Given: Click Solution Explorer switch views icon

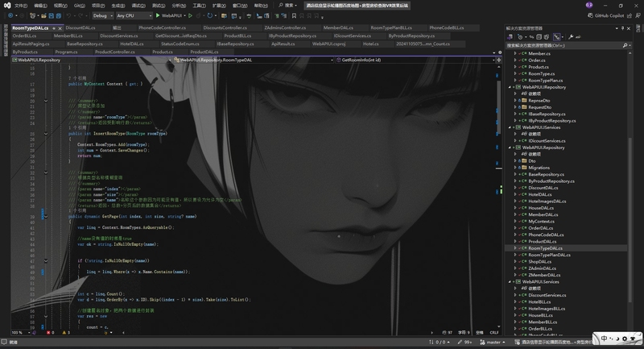Looking at the screenshot, I should [510, 36].
